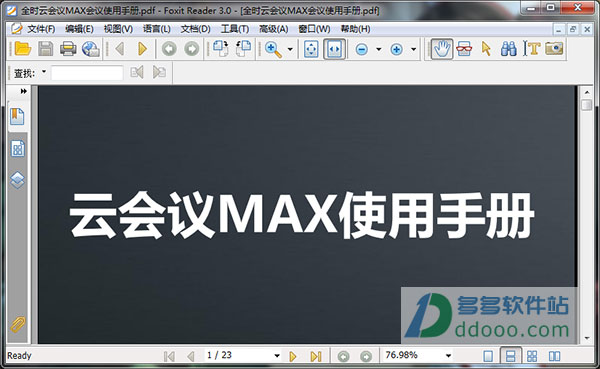Click the Open folder icon in the toolbar
This screenshot has width=600, height=369.
[23, 49]
